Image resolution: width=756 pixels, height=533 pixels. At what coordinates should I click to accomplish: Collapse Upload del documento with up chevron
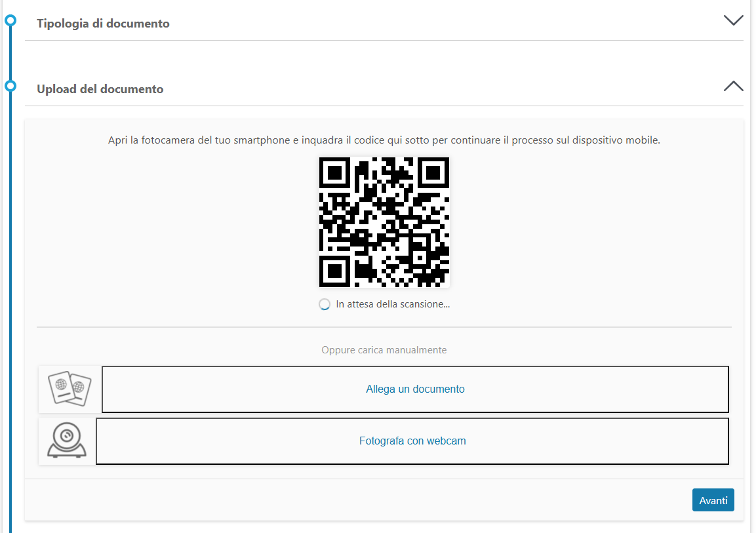pos(733,86)
